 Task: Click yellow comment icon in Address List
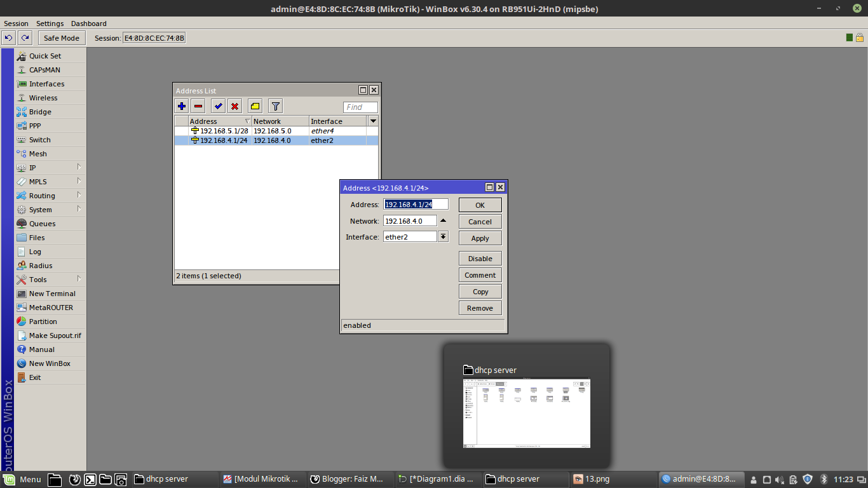click(x=255, y=106)
